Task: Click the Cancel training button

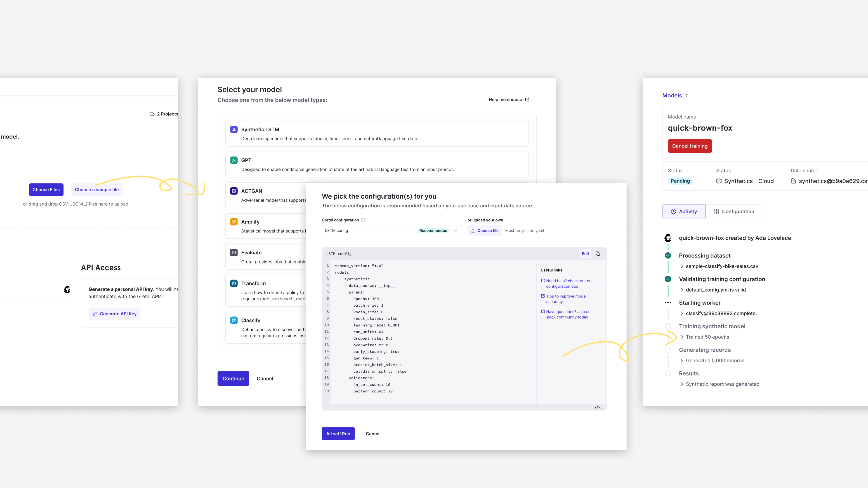Action: (x=689, y=146)
